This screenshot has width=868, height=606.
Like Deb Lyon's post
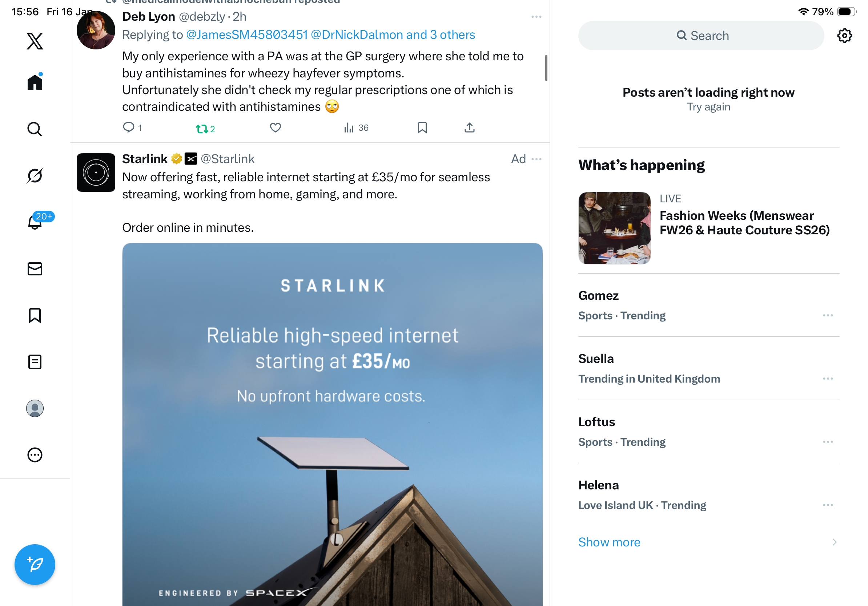click(x=275, y=128)
